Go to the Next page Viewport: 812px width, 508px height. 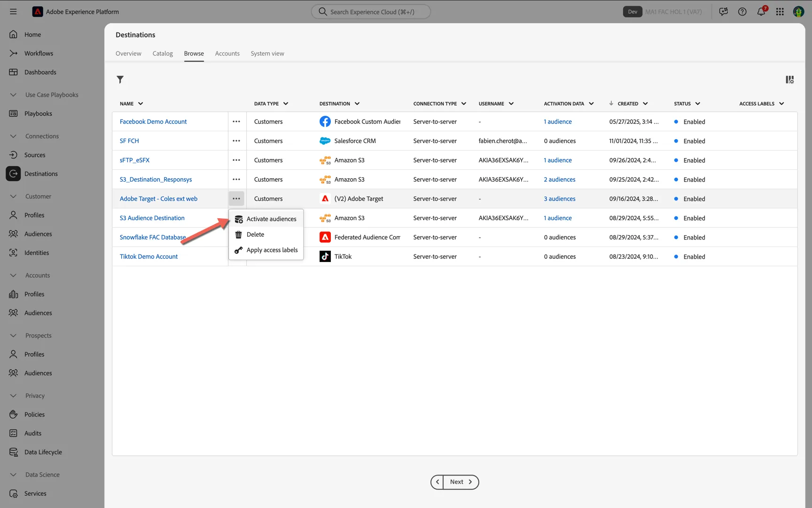(x=461, y=482)
